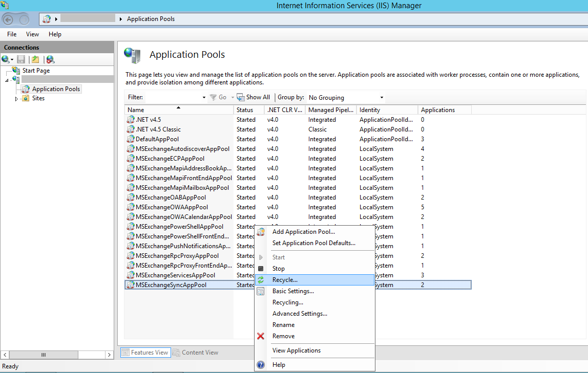Click the server icon in address bar
Image resolution: width=588 pixels, height=373 pixels.
point(47,19)
